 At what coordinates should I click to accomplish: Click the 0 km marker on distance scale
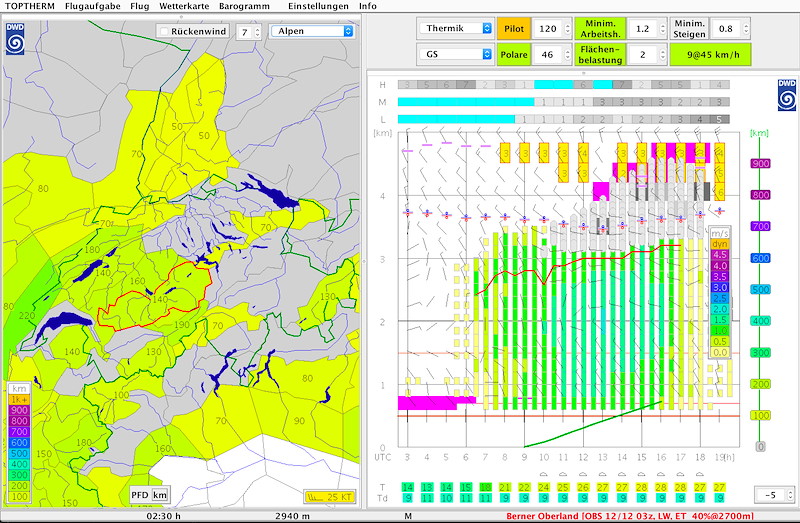(x=760, y=446)
